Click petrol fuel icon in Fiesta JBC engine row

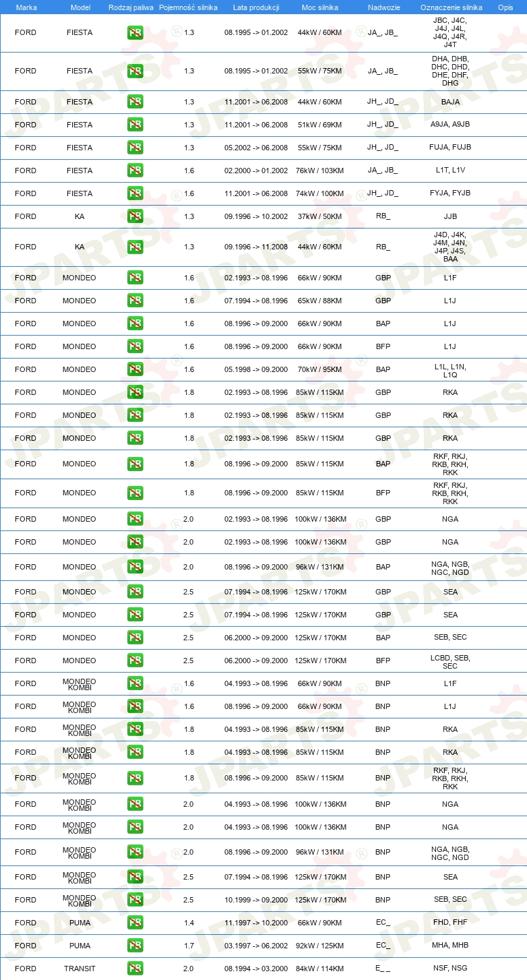135,32
